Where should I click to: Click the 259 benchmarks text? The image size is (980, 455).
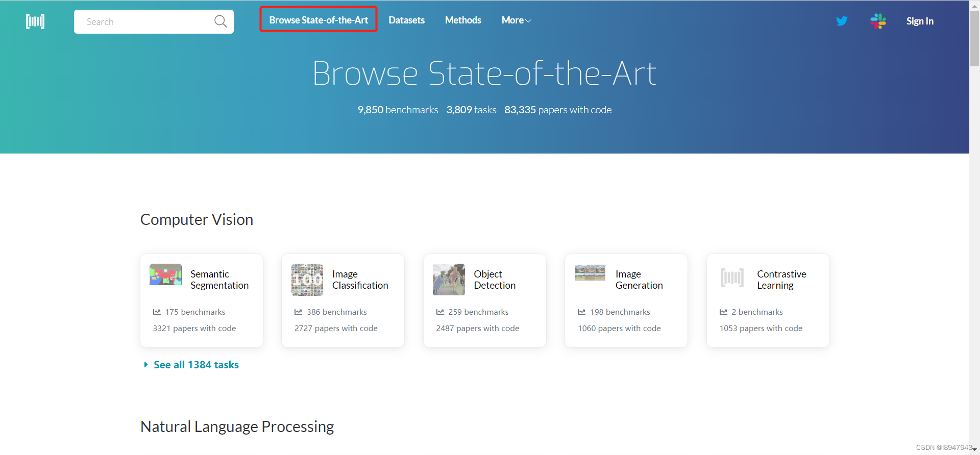coord(478,312)
